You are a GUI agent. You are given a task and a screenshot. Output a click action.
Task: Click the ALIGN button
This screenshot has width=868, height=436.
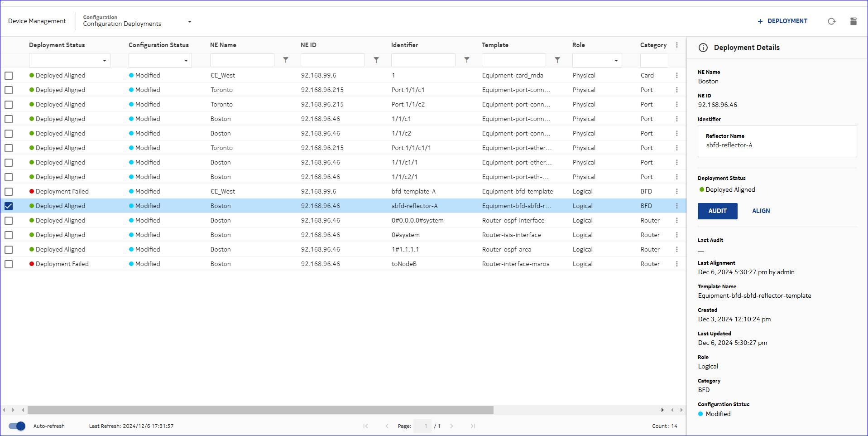(x=761, y=211)
